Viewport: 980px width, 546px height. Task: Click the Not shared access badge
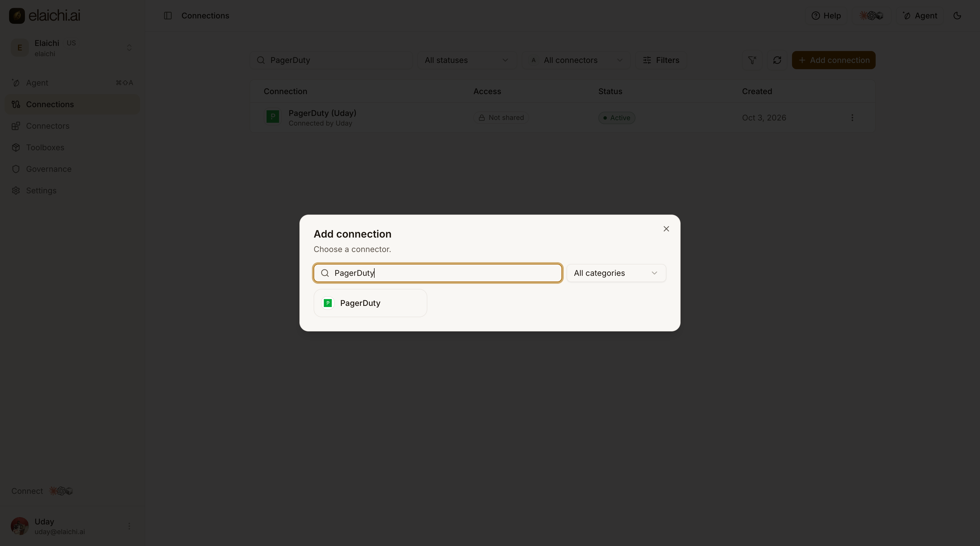(501, 117)
